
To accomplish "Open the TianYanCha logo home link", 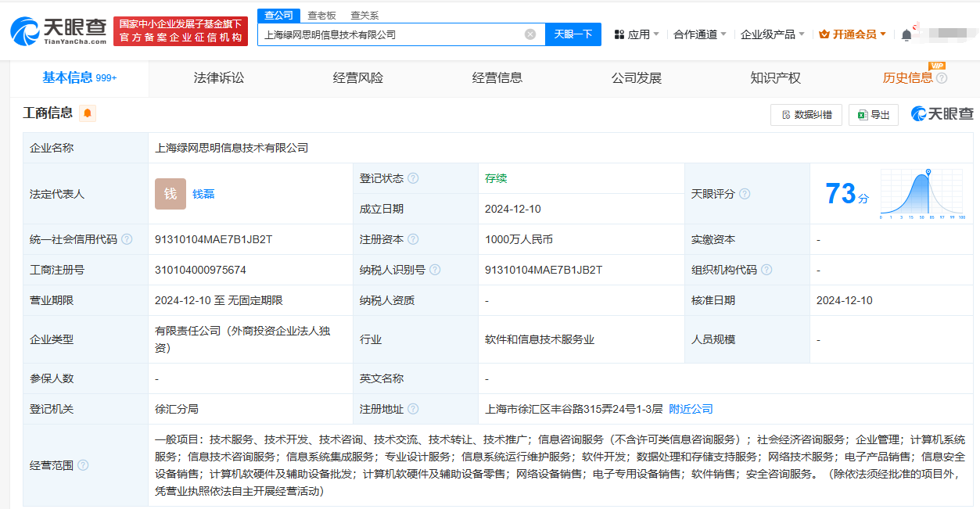I will 59,30.
